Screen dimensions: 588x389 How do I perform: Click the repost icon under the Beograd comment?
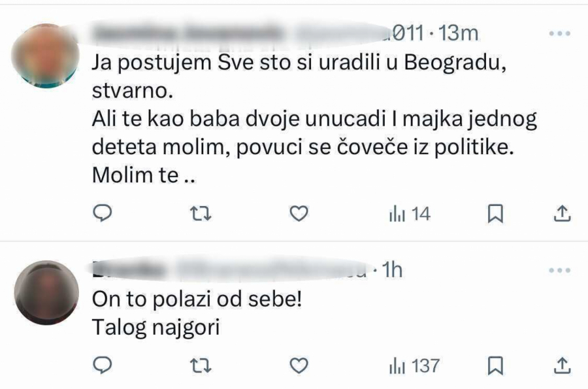pos(201,211)
